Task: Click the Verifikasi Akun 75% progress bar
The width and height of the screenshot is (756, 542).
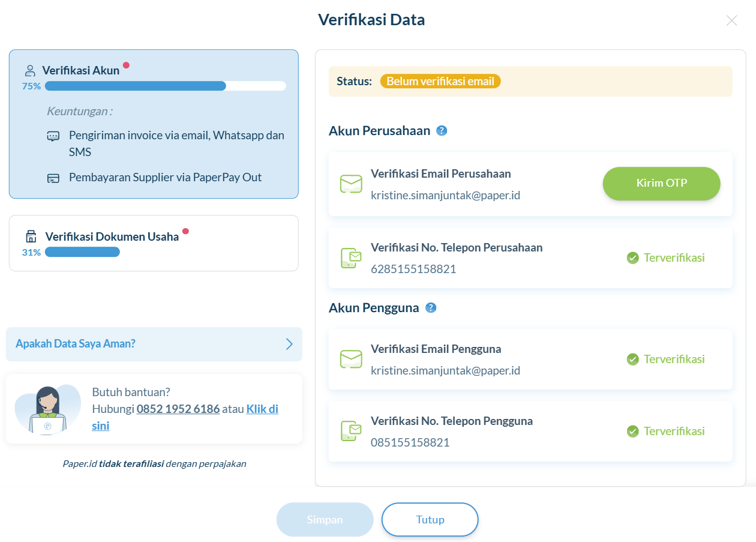Action: click(x=166, y=86)
